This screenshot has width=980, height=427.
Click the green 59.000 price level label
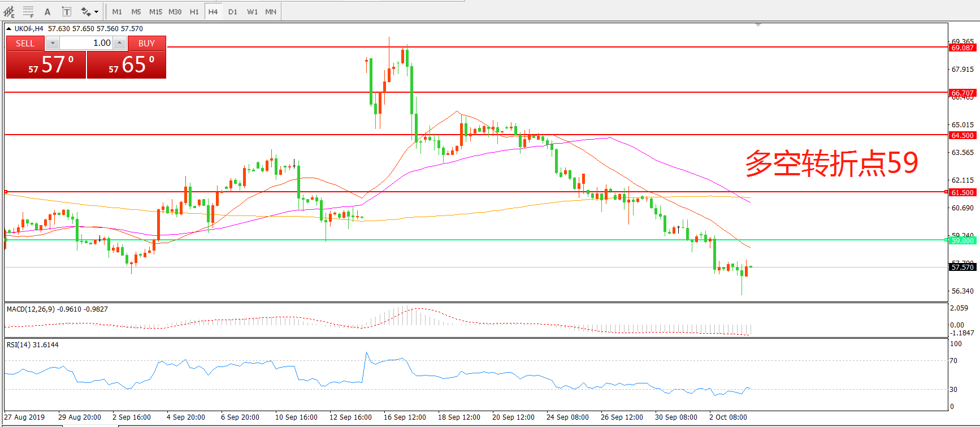(962, 240)
